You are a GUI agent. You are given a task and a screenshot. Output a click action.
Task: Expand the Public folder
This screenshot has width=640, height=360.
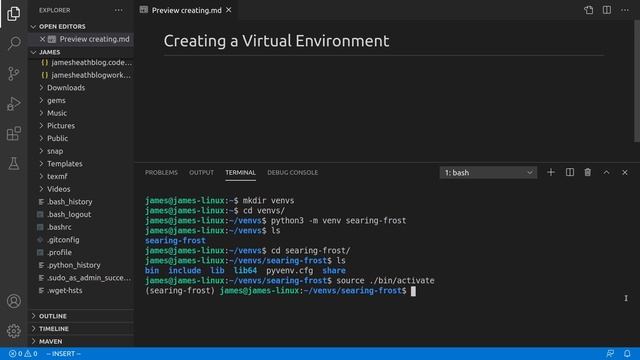(x=81, y=138)
